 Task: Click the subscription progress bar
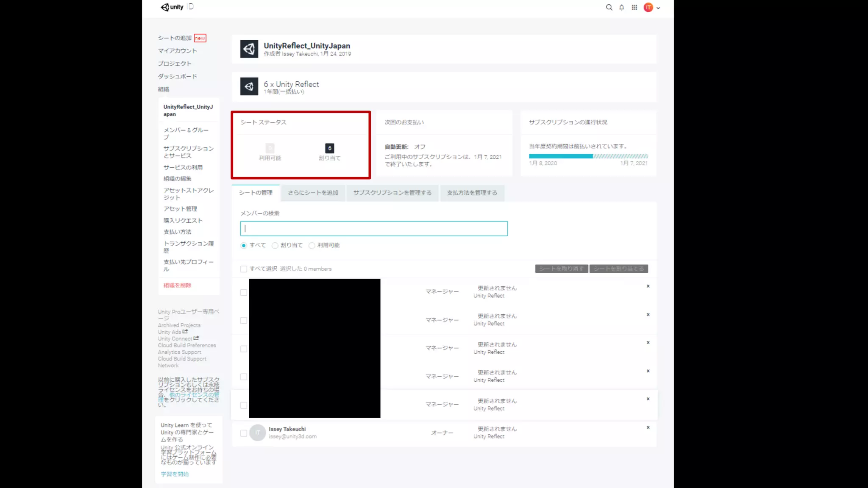(x=588, y=156)
